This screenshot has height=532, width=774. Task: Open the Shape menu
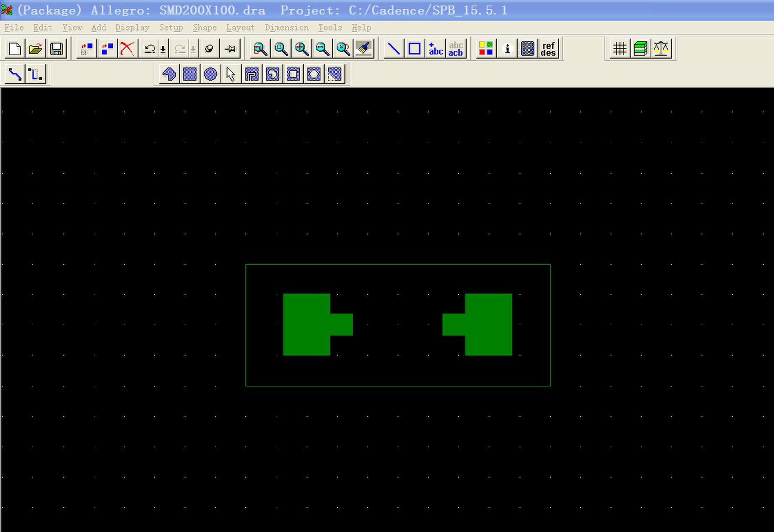pyautogui.click(x=204, y=28)
